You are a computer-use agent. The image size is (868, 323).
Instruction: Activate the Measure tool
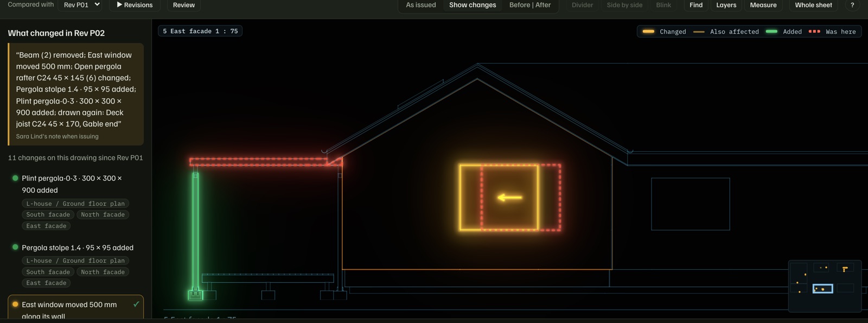(763, 5)
